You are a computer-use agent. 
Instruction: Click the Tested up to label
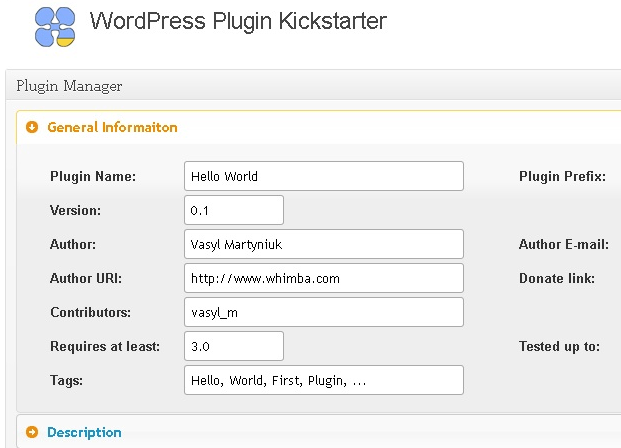[559, 347]
